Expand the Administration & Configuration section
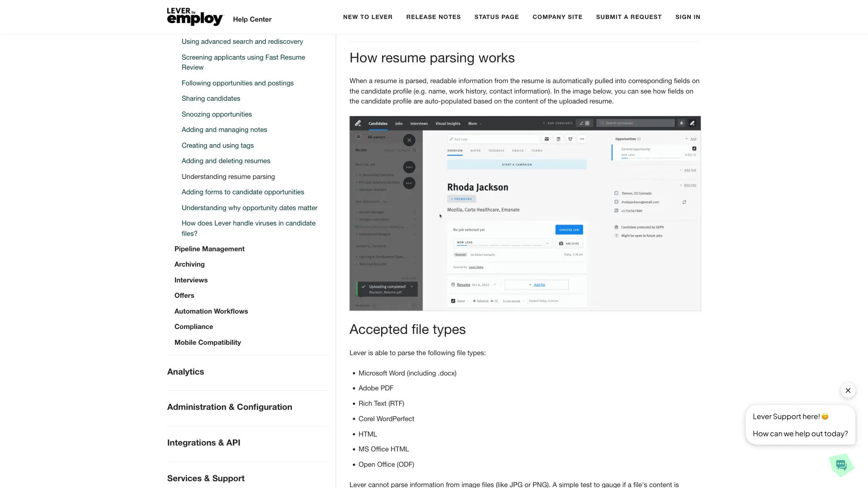The height and width of the screenshot is (488, 868). (x=230, y=407)
